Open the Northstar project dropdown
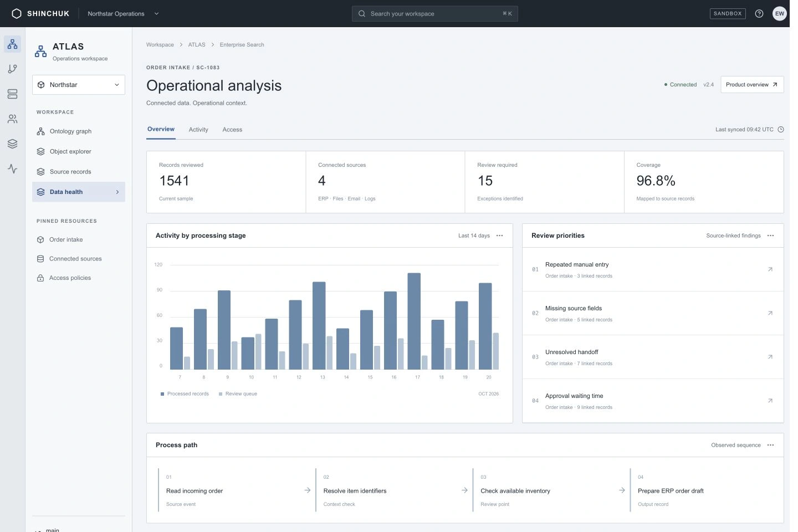The width and height of the screenshot is (798, 532). click(79, 85)
